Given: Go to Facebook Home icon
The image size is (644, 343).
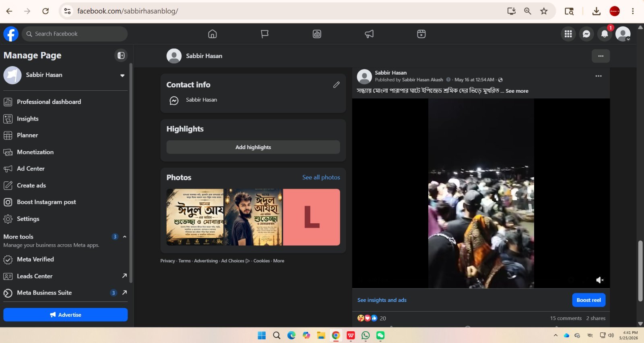Looking at the screenshot, I should click(213, 34).
